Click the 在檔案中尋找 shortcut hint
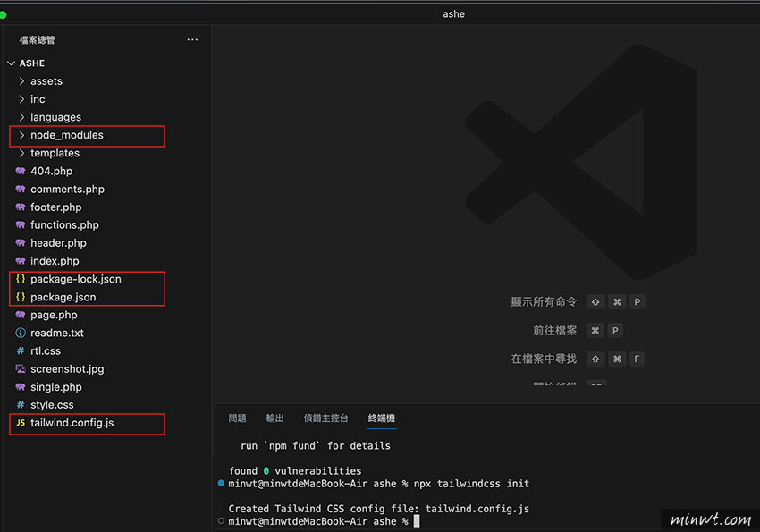The height and width of the screenshot is (532, 760). tap(544, 359)
